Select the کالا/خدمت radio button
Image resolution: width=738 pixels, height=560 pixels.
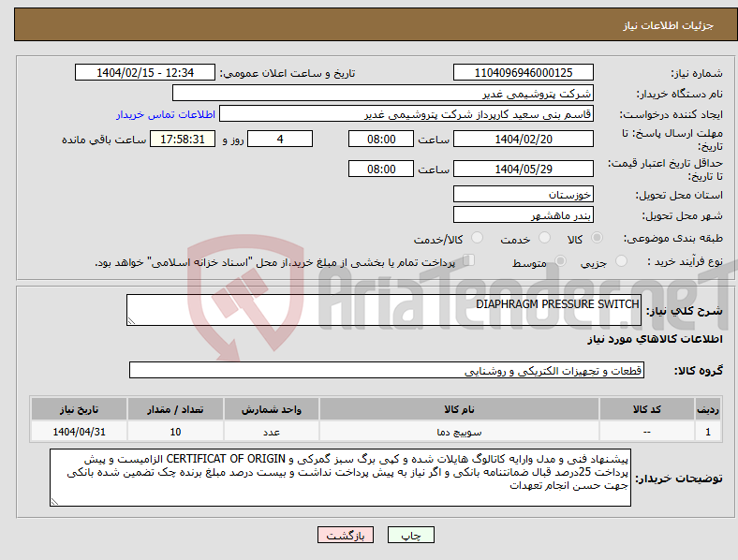pyautogui.click(x=477, y=238)
